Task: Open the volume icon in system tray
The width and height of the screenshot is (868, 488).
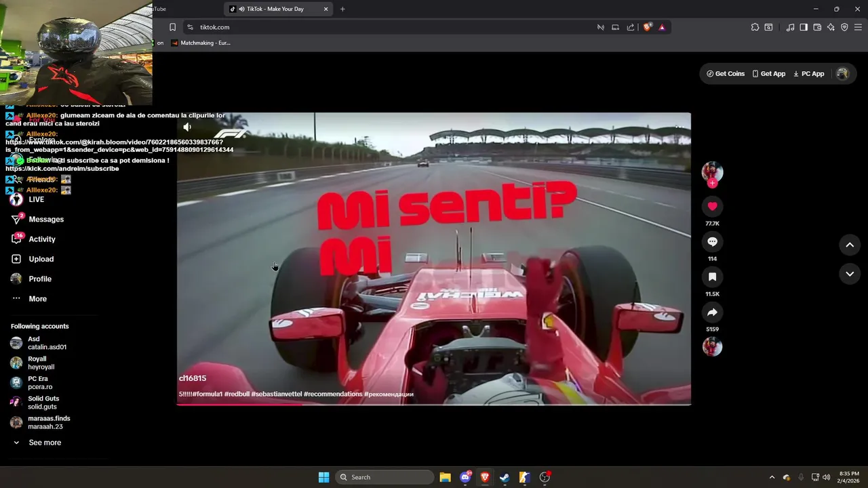Action: tap(826, 477)
